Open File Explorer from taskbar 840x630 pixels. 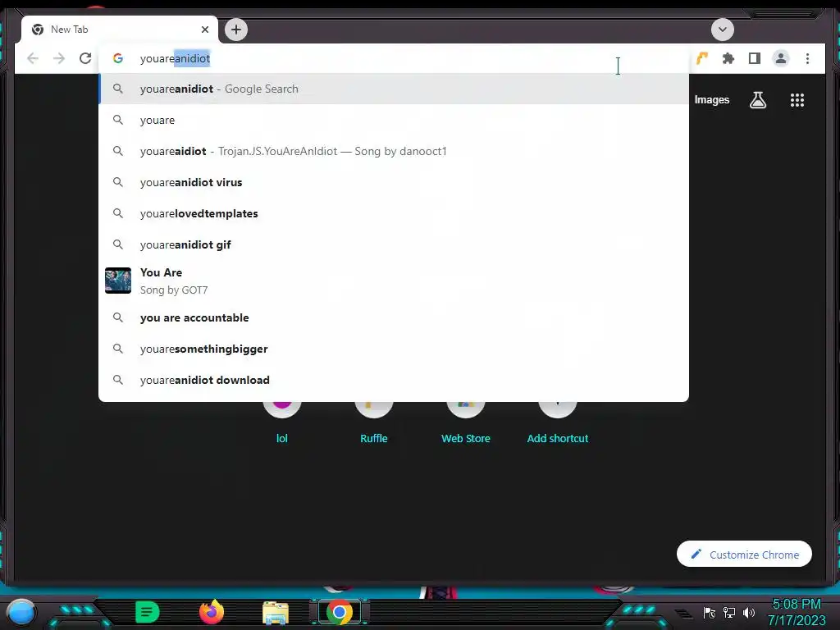point(276,613)
